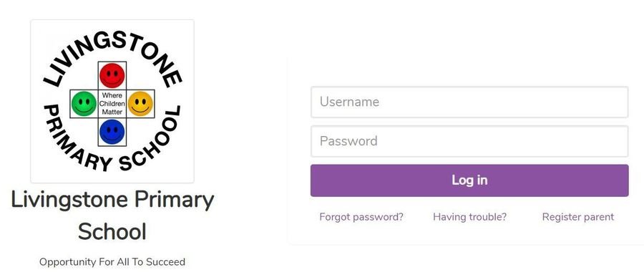Click the word Where in the logo's center box
644x280 pixels.
(x=112, y=95)
